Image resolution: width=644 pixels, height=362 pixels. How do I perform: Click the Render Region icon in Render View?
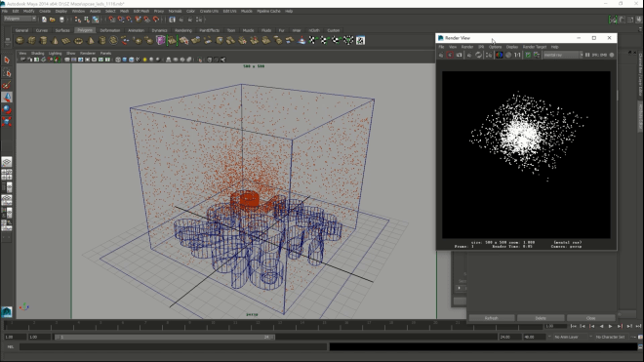[x=450, y=55]
